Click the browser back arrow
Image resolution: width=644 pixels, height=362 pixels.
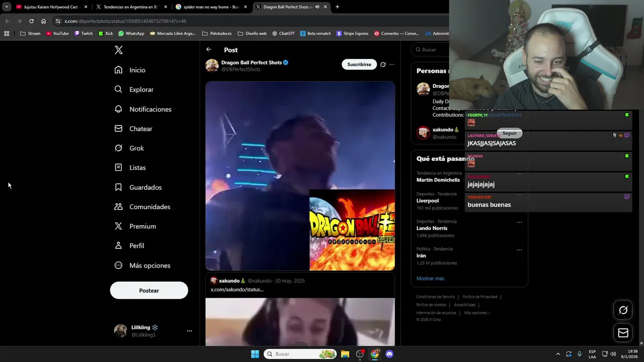coord(7,21)
